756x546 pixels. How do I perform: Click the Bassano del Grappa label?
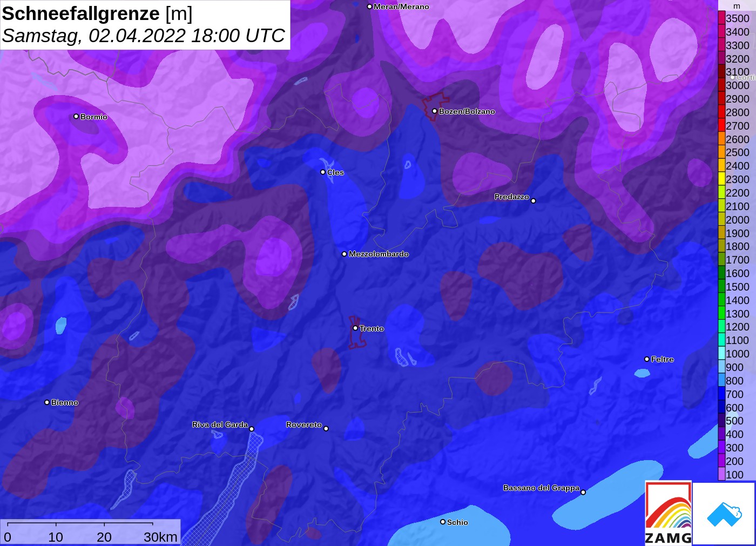(x=541, y=488)
